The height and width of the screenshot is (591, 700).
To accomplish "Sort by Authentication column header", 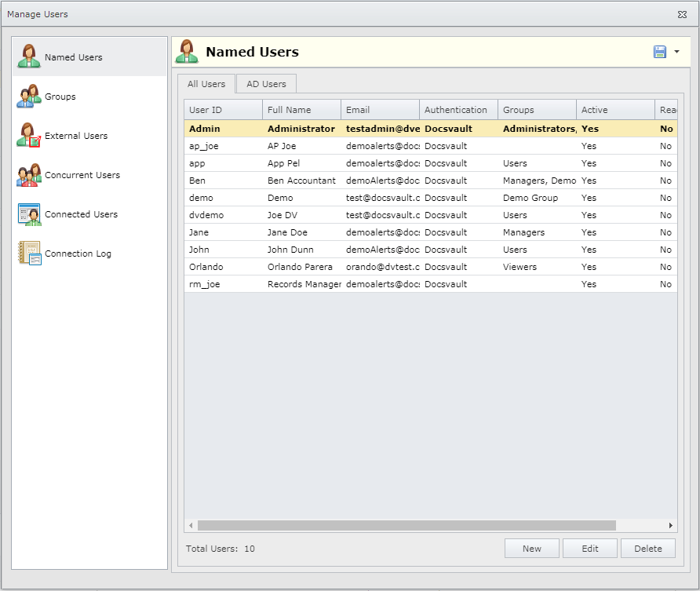I will tap(458, 110).
